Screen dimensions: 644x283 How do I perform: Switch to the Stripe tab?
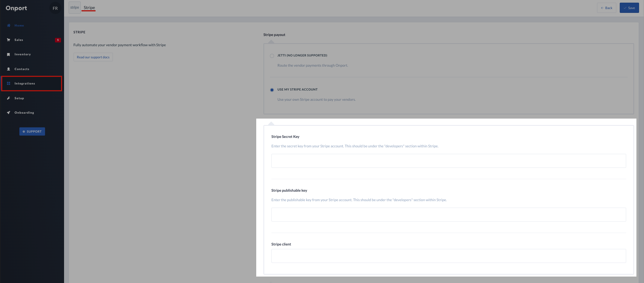pyautogui.click(x=89, y=8)
